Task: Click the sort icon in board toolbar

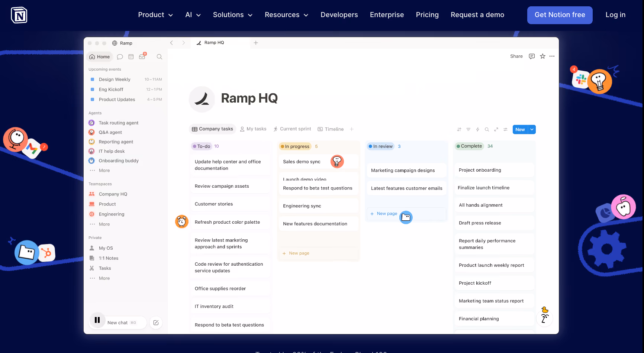Action: pyautogui.click(x=459, y=130)
